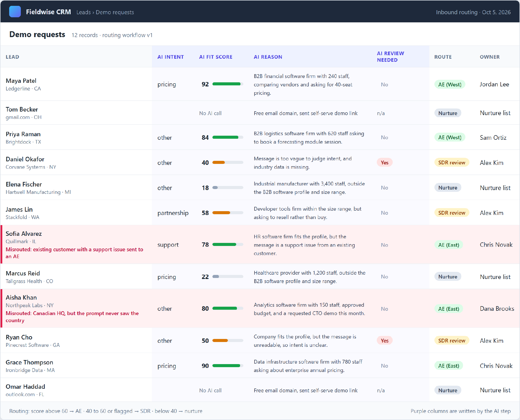Click Aisha Khan's fit score of 80

(205, 309)
